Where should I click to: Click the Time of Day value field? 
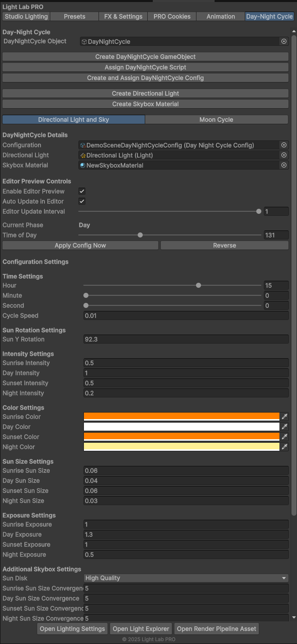pyautogui.click(x=276, y=235)
